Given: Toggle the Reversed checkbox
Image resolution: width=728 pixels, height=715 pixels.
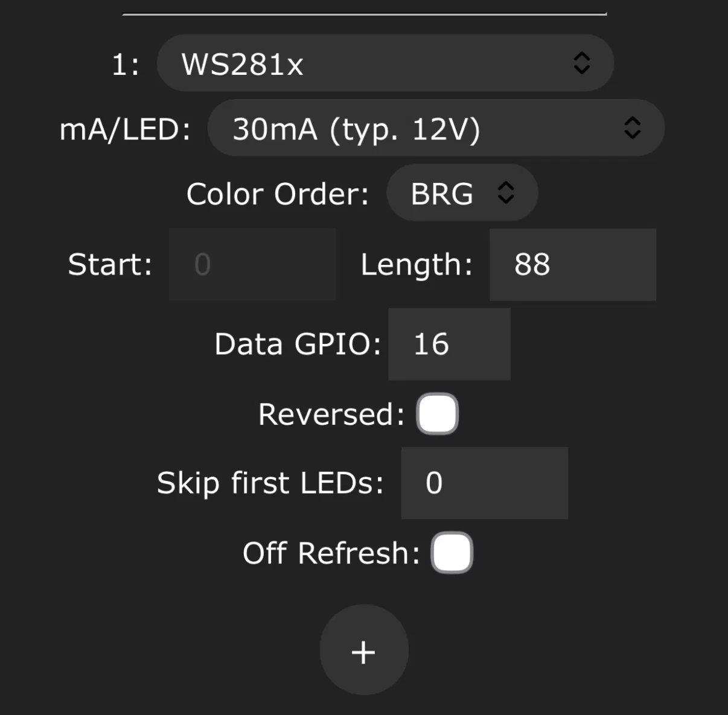Looking at the screenshot, I should coord(437,414).
